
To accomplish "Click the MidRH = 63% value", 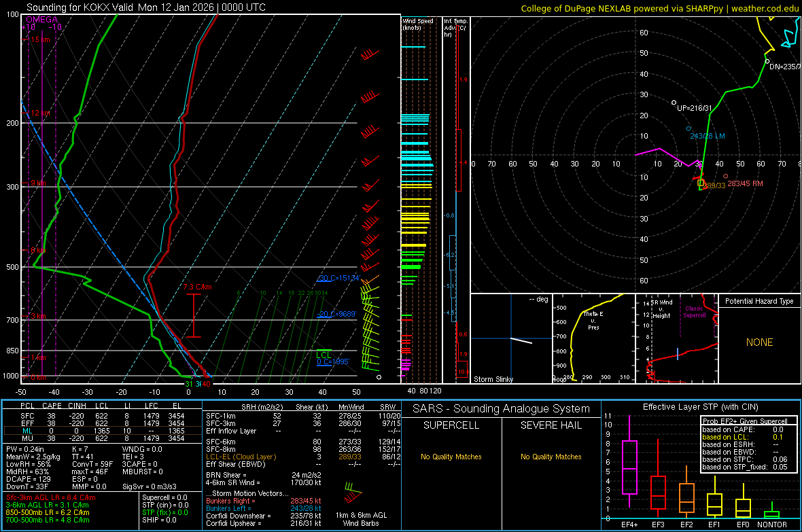I will click(28, 472).
